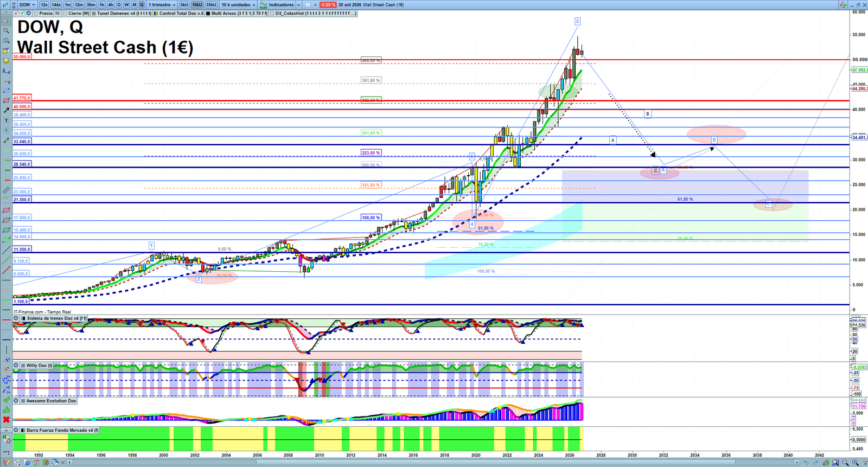Set history to 10kU units

coord(197,5)
